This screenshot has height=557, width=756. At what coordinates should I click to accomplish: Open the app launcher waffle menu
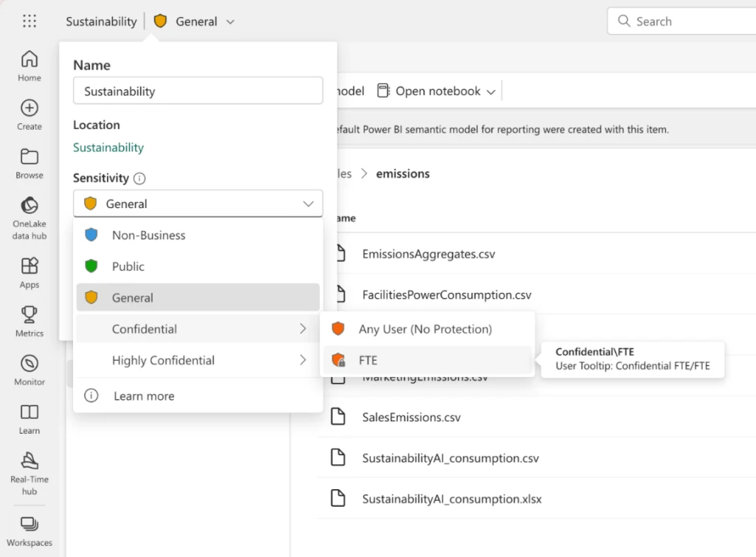click(x=29, y=21)
